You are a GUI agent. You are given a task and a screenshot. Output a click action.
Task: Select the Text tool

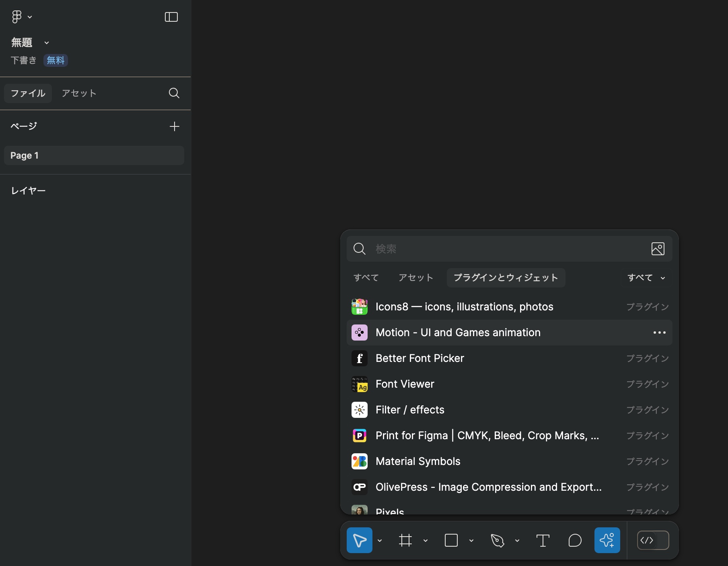pos(543,540)
